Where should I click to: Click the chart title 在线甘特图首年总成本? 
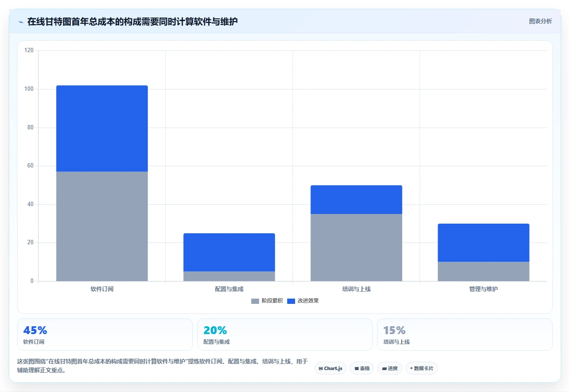(x=132, y=21)
